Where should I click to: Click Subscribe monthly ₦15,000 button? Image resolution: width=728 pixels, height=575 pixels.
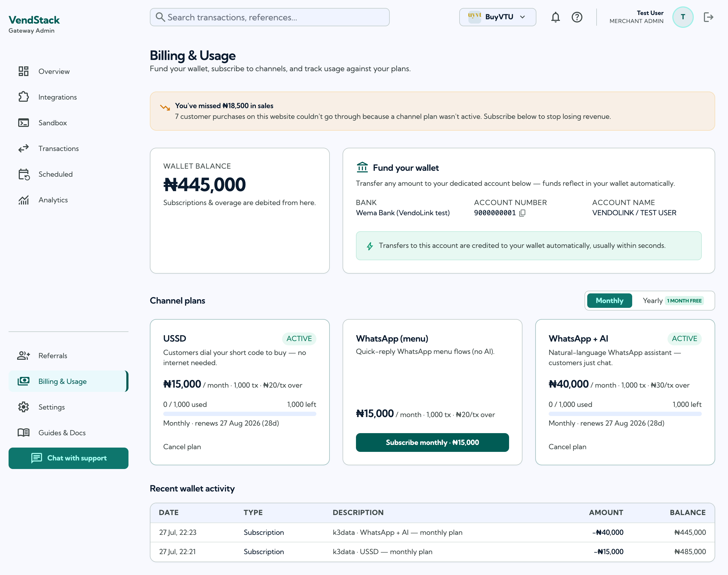(x=432, y=442)
